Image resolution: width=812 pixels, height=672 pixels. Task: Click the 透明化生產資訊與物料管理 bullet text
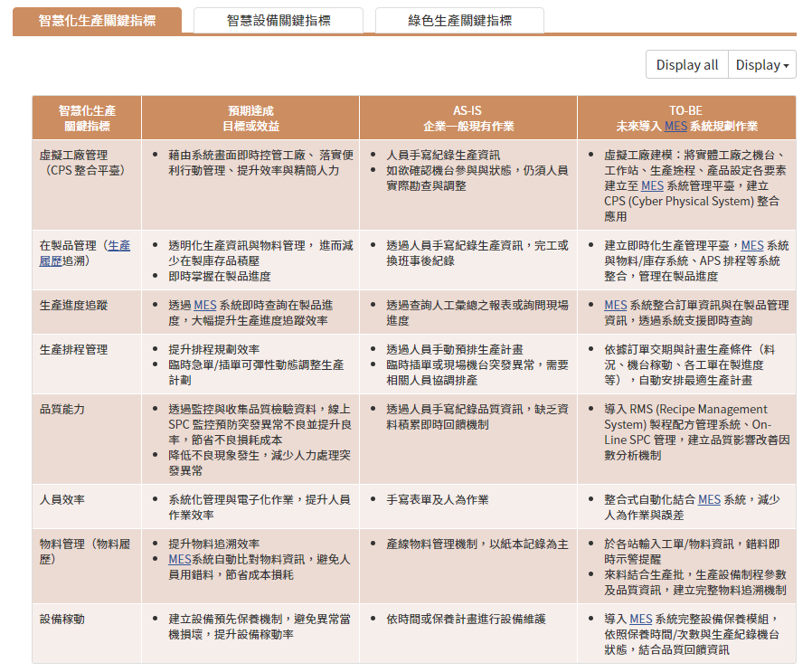[261, 253]
